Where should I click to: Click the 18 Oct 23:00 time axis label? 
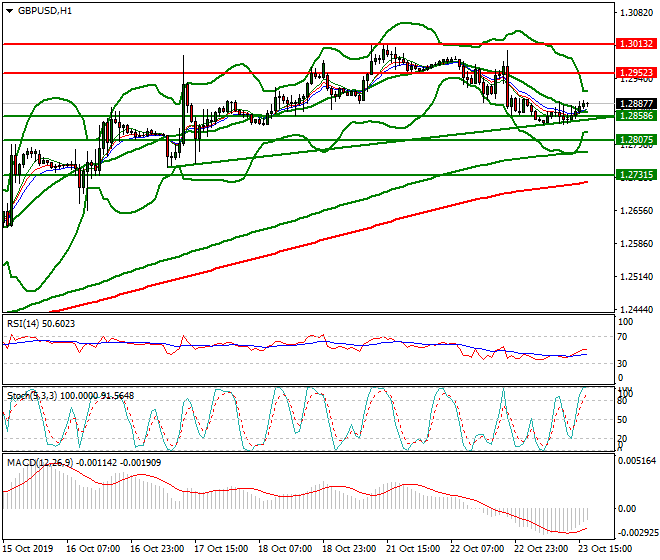point(349,549)
